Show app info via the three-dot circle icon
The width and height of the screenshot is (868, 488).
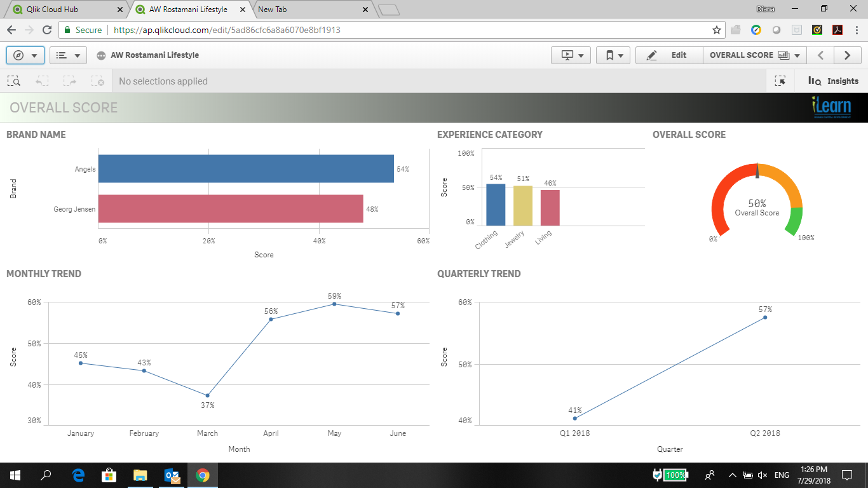tap(101, 55)
